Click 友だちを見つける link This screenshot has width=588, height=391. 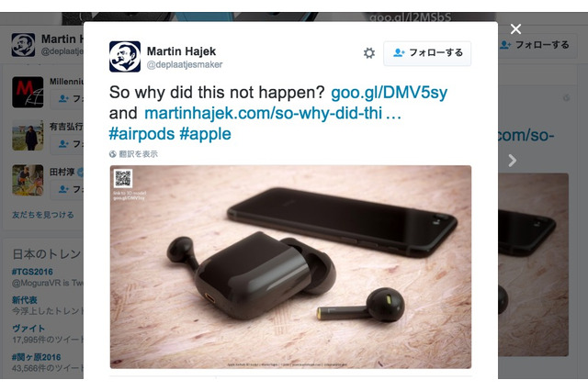click(43, 215)
